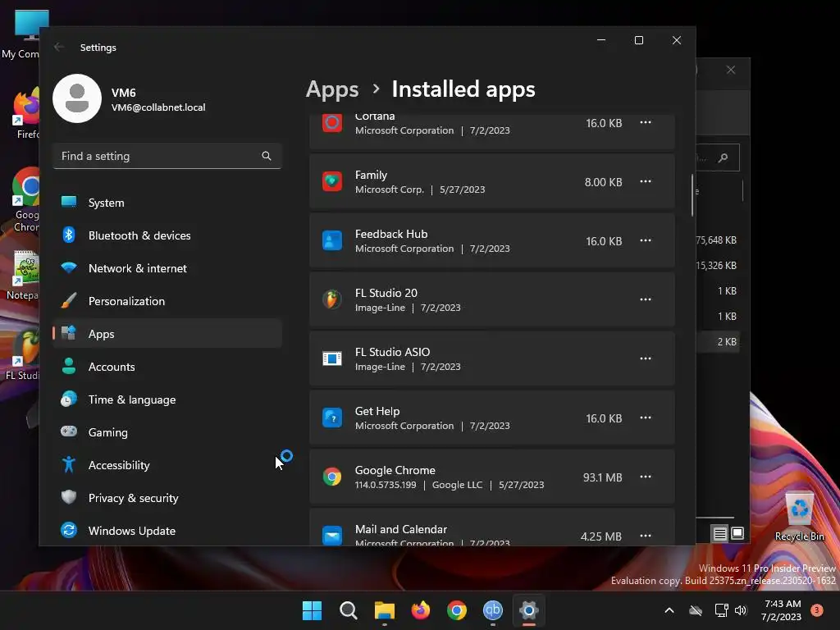Click the Time & language globe icon
Viewport: 840px width, 630px height.
[69, 399]
